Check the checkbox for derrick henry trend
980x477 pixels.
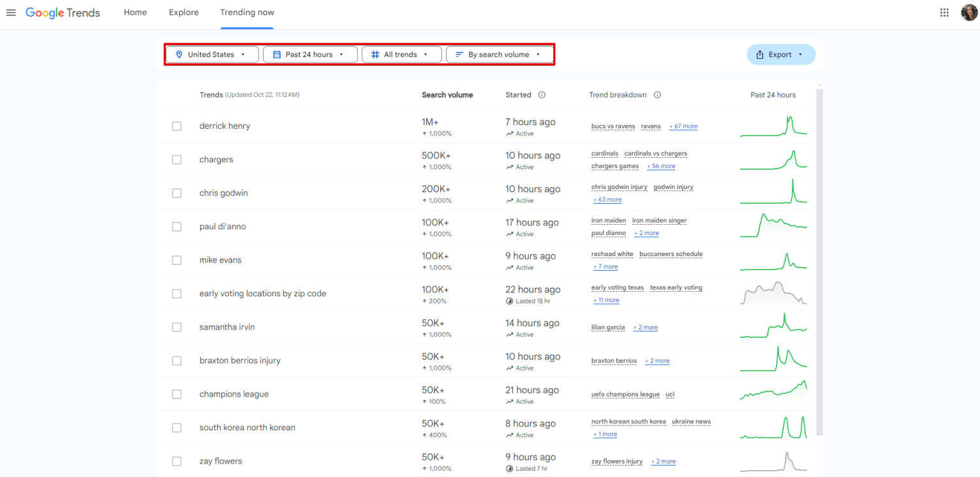click(177, 126)
